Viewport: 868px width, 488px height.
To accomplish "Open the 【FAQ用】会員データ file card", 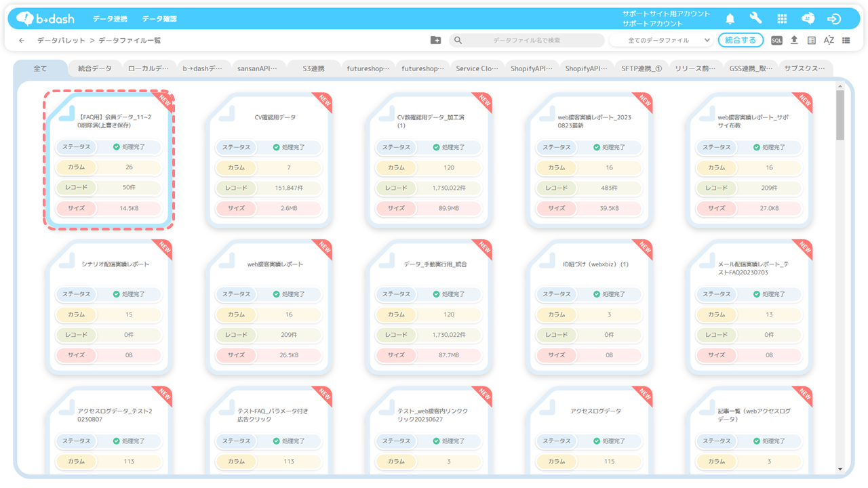I will click(x=108, y=160).
